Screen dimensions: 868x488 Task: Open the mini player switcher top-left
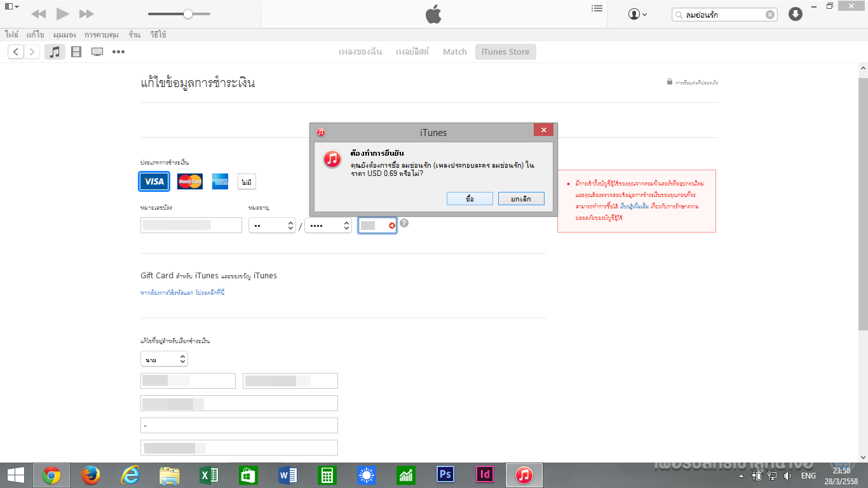(x=11, y=6)
